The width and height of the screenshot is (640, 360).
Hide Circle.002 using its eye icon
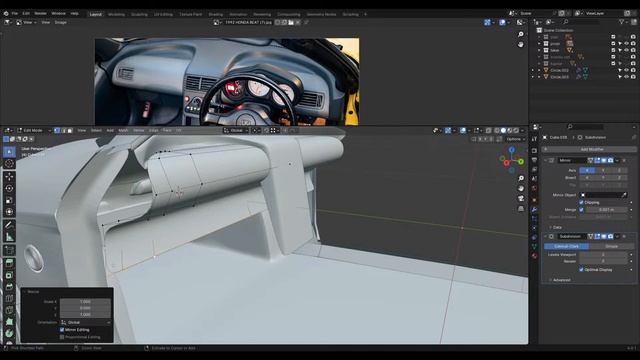627,70
